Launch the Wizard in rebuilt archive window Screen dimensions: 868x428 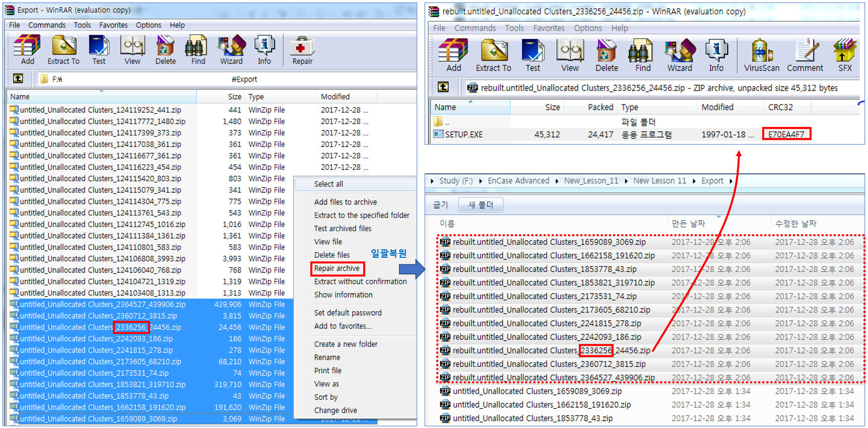coord(680,55)
